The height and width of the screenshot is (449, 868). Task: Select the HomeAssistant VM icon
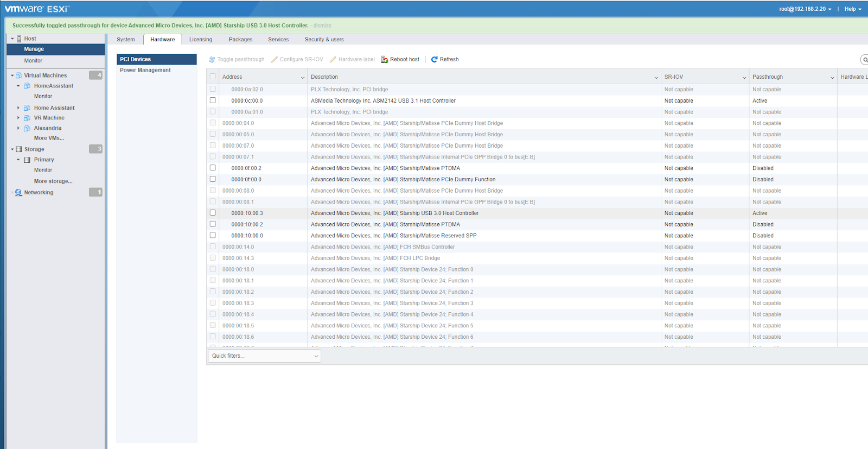[x=27, y=86]
